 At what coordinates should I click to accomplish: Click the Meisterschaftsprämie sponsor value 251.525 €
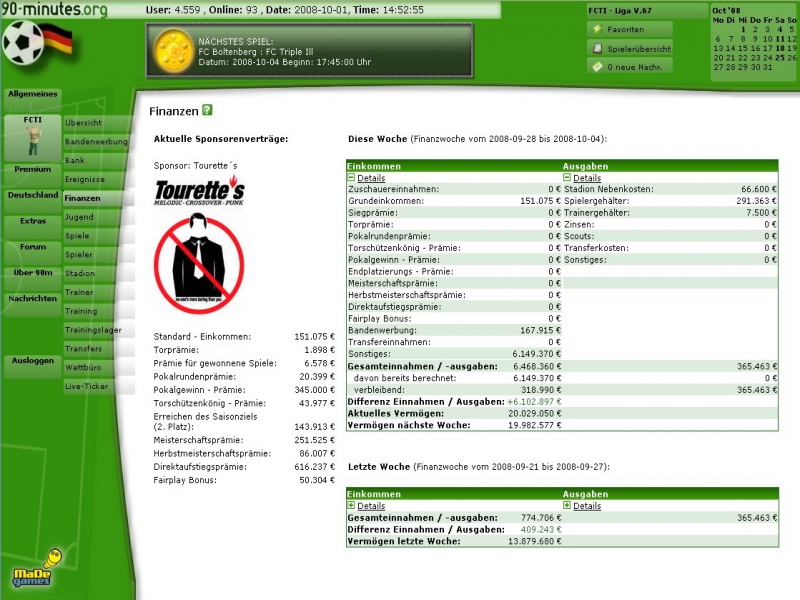[x=314, y=440]
